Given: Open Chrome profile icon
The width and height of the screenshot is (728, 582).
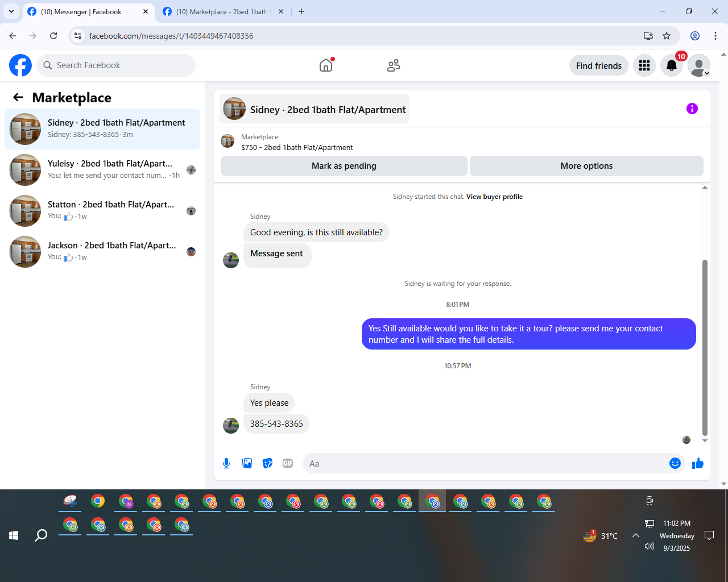Looking at the screenshot, I should coord(695,36).
